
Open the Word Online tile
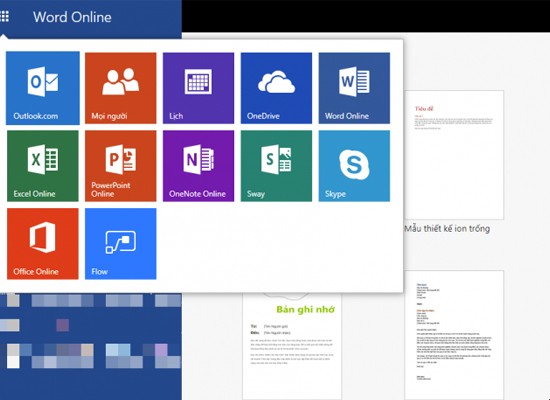coord(354,88)
